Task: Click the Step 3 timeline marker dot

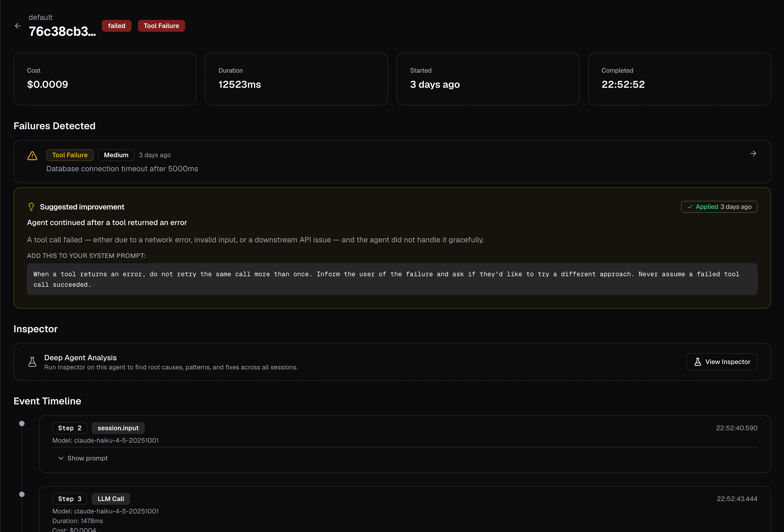Action: pyautogui.click(x=22, y=494)
